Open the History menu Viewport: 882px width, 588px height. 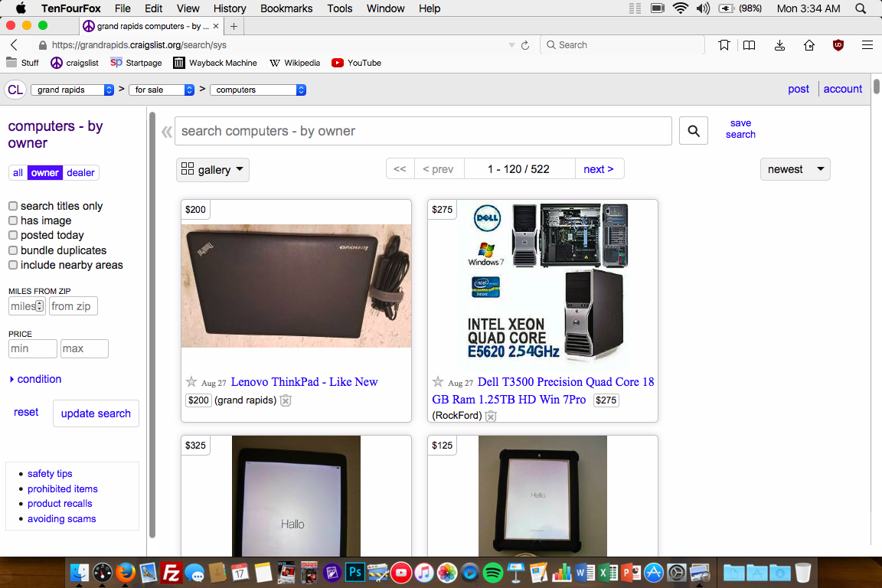[230, 8]
